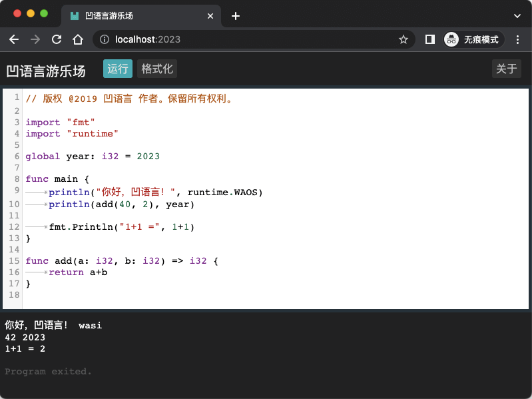The image size is (532, 399).
Task: Open the Chrome three-dot menu
Action: pos(518,39)
